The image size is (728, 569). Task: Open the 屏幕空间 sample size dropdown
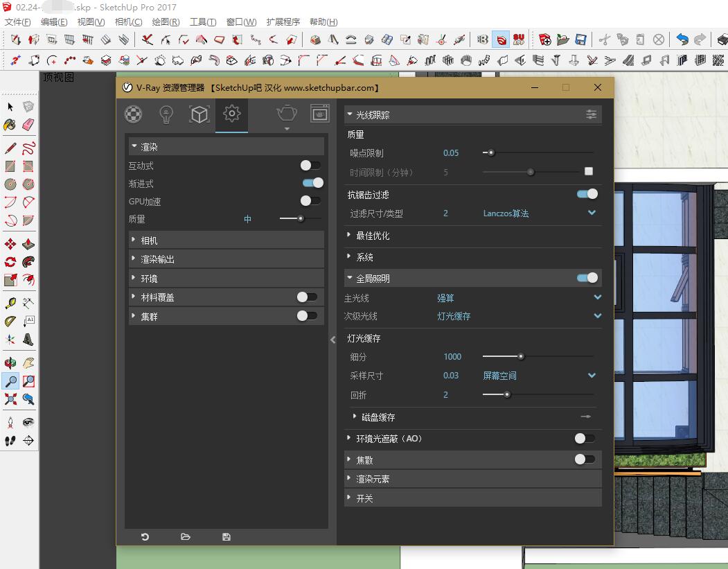(x=540, y=376)
